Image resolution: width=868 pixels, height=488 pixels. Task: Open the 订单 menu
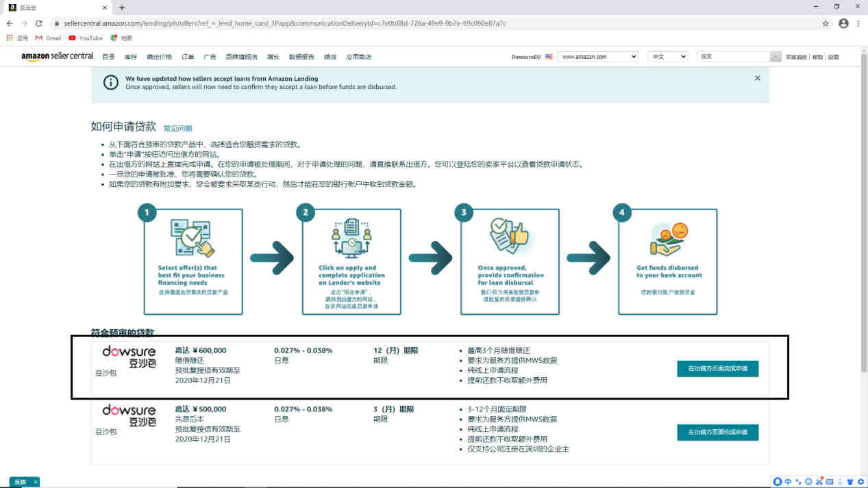coord(188,57)
